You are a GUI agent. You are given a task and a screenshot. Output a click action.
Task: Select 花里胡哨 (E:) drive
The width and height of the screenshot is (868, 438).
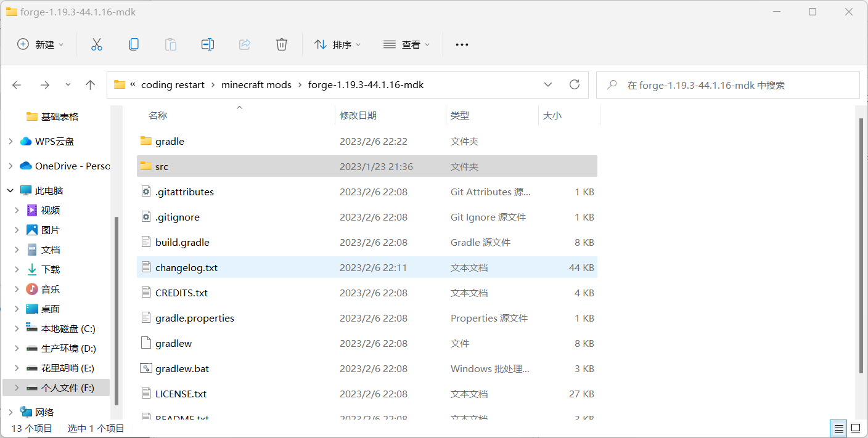point(68,368)
